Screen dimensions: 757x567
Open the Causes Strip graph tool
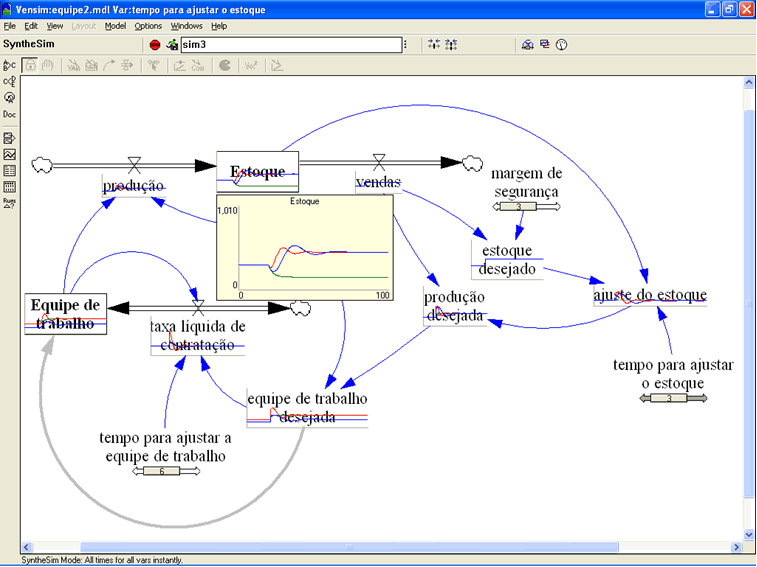(x=9, y=138)
